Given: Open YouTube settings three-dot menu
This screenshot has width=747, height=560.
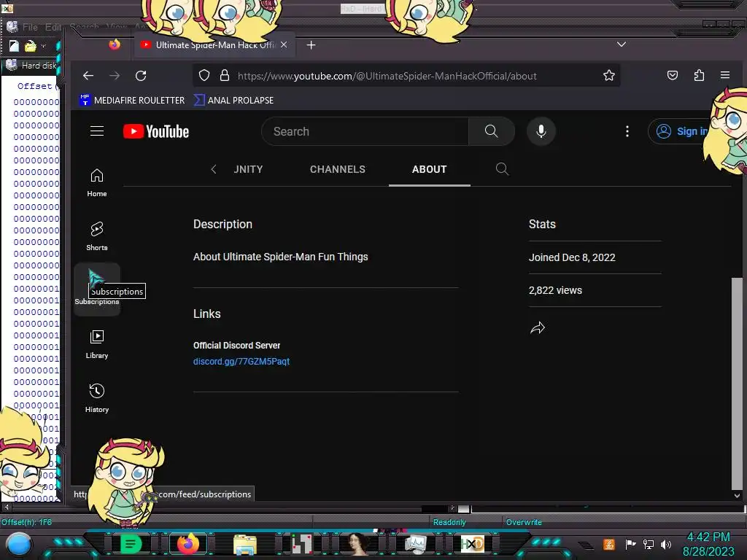Looking at the screenshot, I should coord(627,131).
